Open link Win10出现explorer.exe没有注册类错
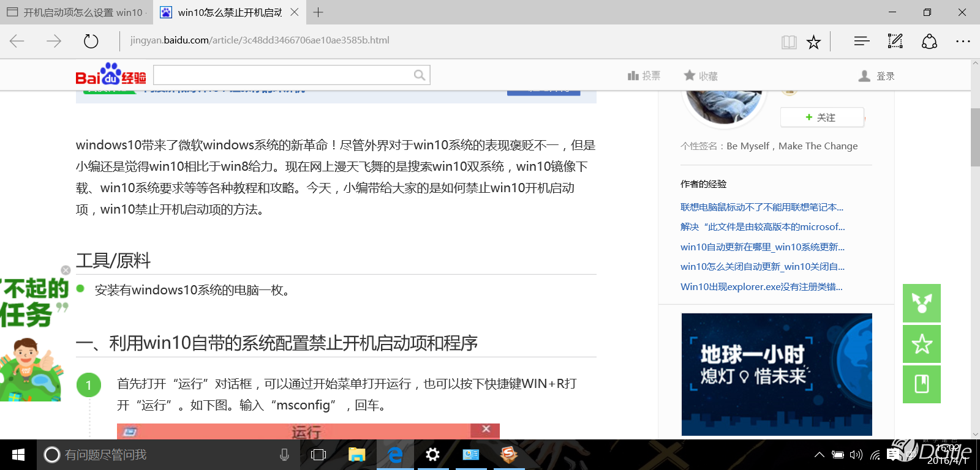Viewport: 980px width, 470px height. (761, 286)
